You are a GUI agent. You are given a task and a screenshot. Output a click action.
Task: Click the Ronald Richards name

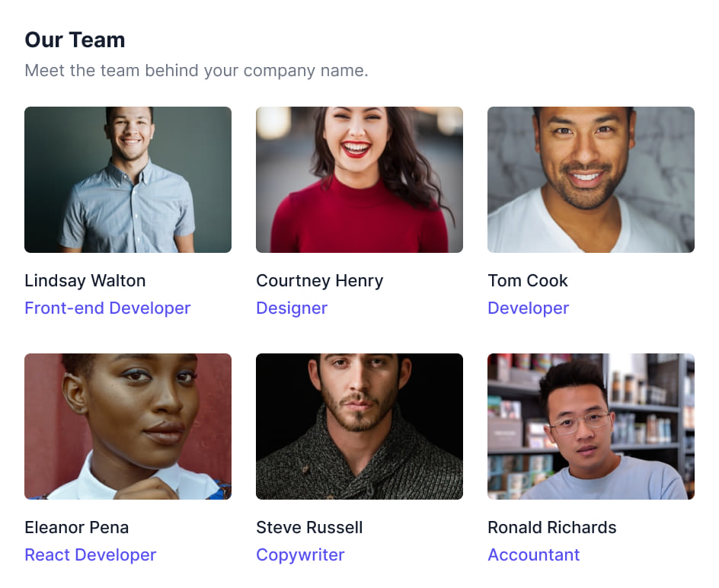coord(552,527)
